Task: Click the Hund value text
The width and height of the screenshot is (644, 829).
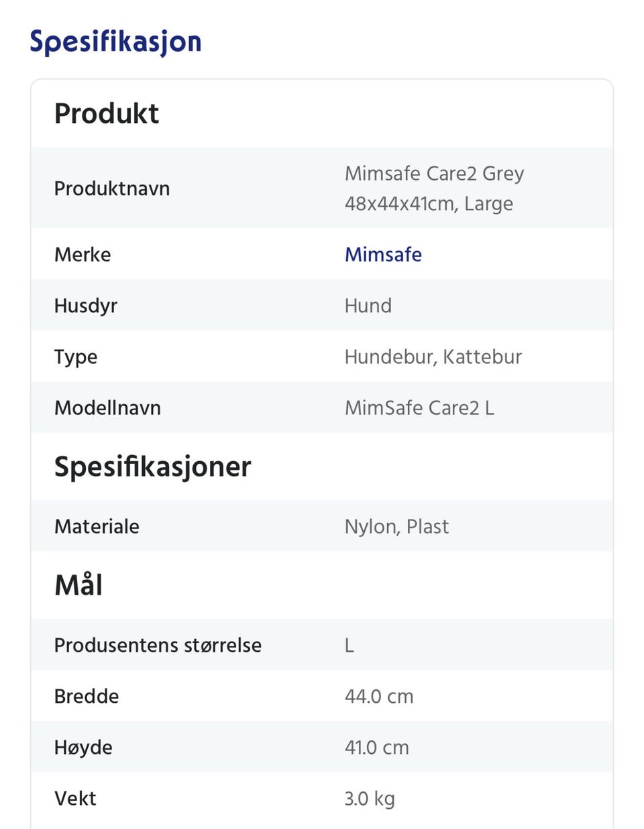Action: tap(368, 305)
